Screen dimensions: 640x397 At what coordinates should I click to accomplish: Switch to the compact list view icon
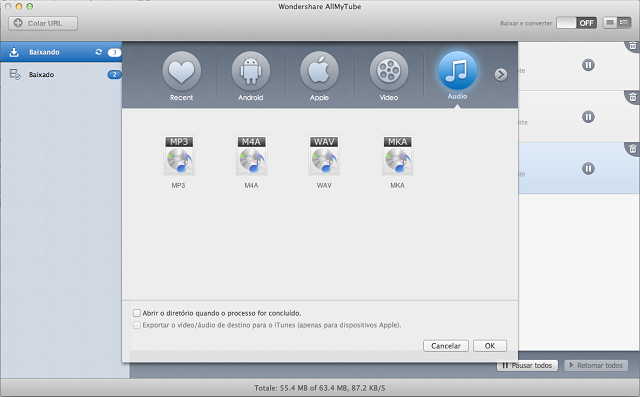(x=610, y=22)
